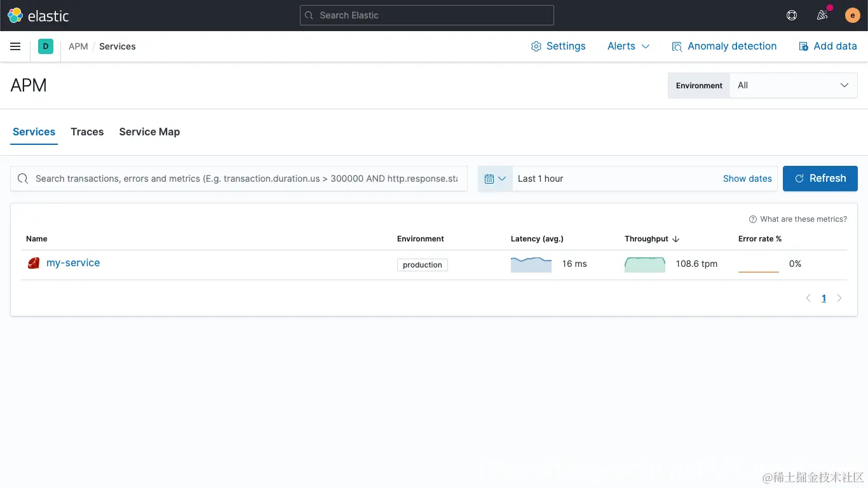Screen dimensions: 868x488
Task: Click the 16 ms latency value
Action: (574, 264)
